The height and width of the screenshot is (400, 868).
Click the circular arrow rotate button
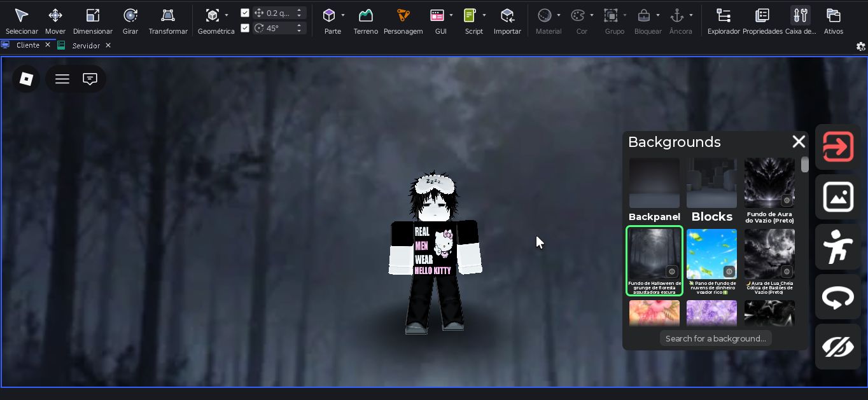click(x=838, y=297)
